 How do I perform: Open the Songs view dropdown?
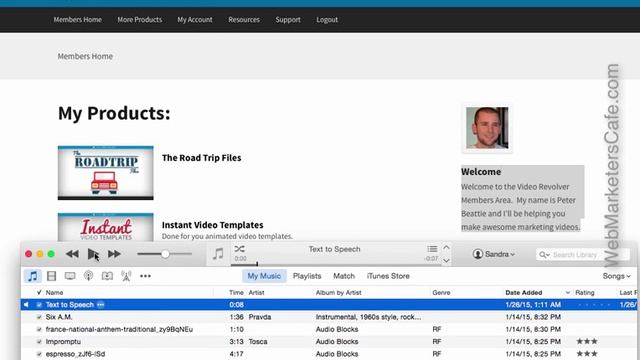pos(616,276)
